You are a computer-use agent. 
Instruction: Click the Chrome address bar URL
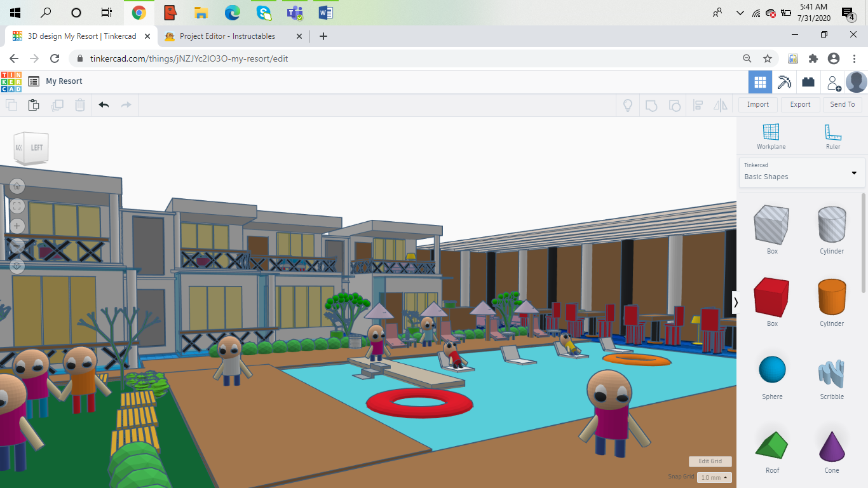pyautogui.click(x=189, y=58)
